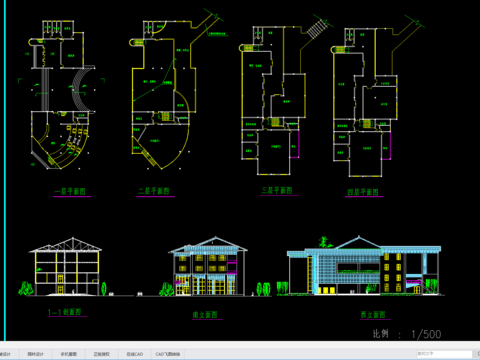
Task: Select the 正版授权 tab
Action: click(x=102, y=354)
